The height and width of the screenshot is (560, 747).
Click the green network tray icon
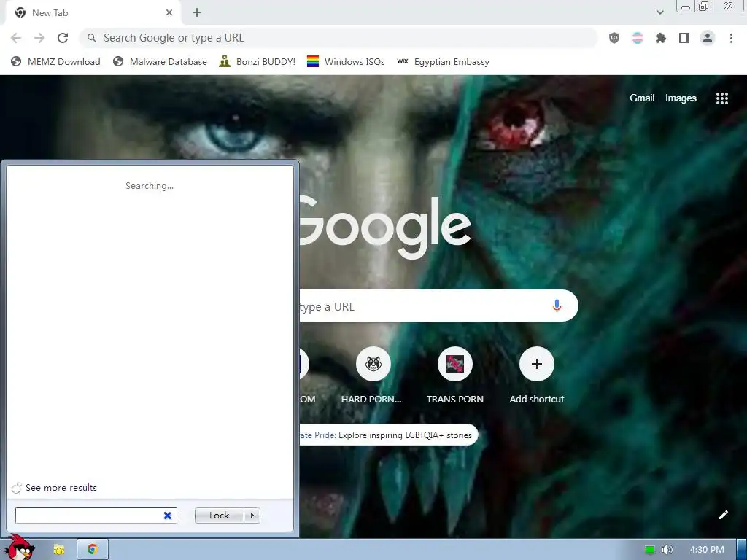650,550
